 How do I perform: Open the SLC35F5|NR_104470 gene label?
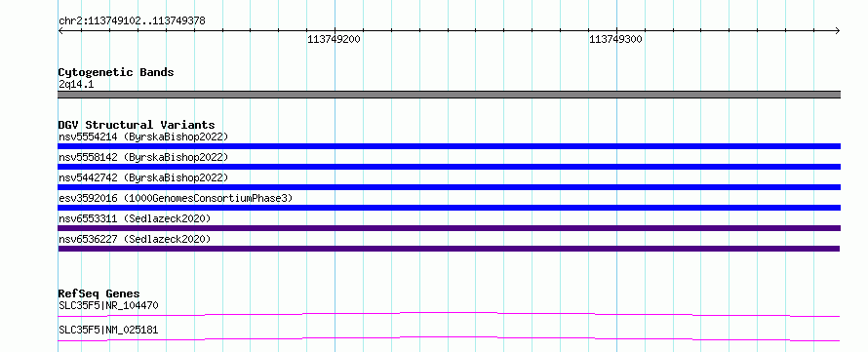point(109,305)
